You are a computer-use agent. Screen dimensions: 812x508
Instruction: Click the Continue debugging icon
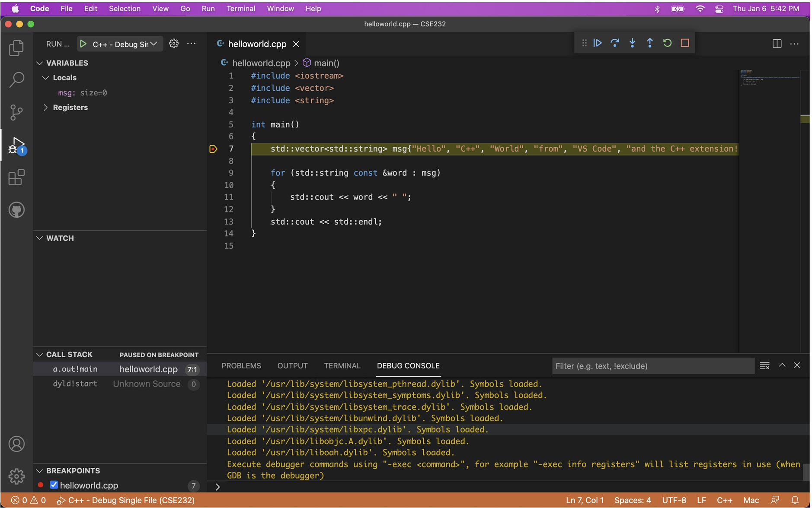(x=598, y=43)
